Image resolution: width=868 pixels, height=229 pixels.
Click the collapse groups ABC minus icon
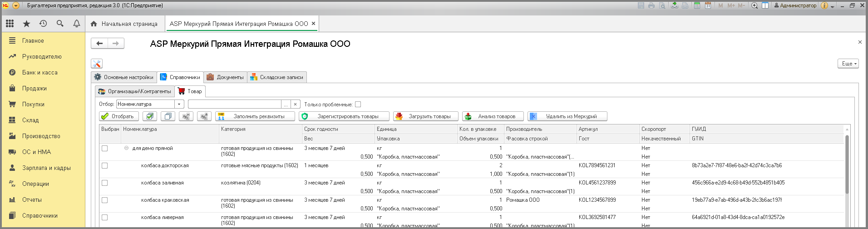pyautogui.click(x=186, y=116)
